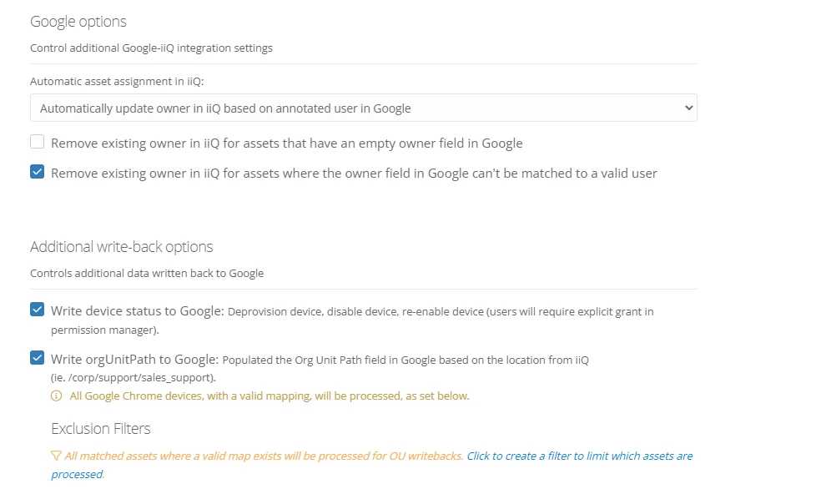
Task: Toggle the Write orgUnitPath to Google checkbox
Action: (37, 359)
